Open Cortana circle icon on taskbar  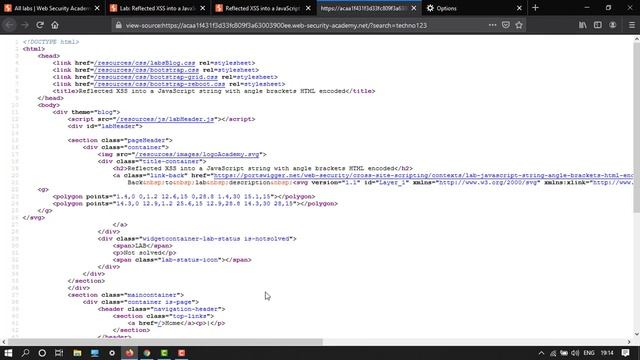(42, 353)
